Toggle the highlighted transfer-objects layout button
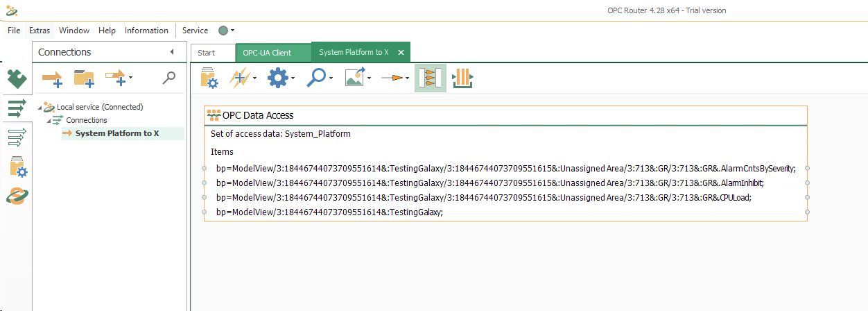 click(x=431, y=78)
